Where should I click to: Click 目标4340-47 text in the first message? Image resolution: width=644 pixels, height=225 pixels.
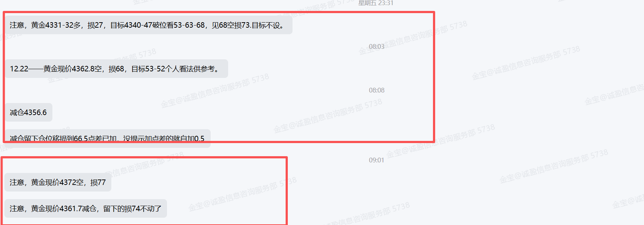point(131,25)
